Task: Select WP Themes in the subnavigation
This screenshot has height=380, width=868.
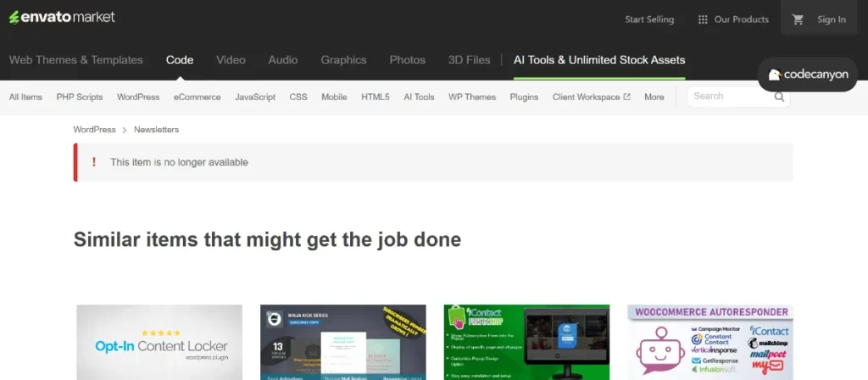Action: click(x=472, y=97)
